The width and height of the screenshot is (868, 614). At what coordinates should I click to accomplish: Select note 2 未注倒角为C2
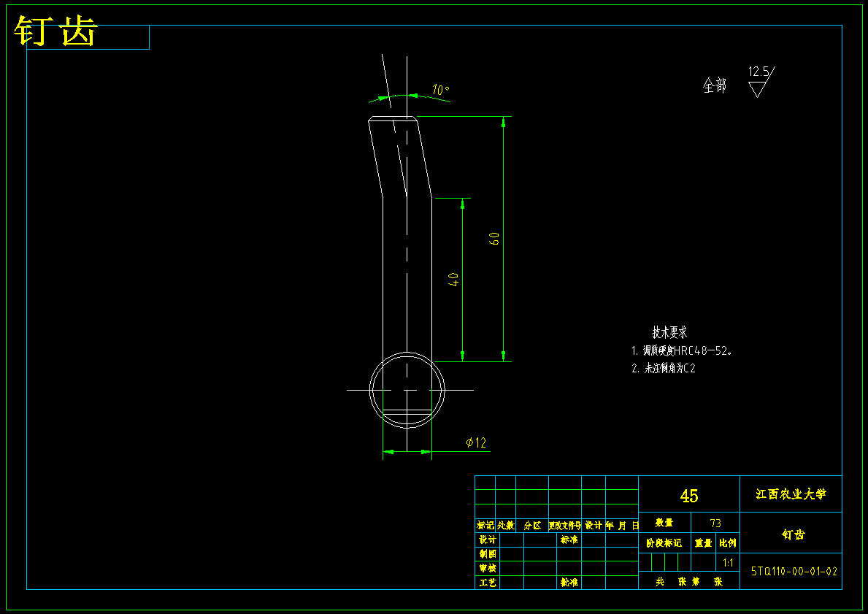pos(663,368)
